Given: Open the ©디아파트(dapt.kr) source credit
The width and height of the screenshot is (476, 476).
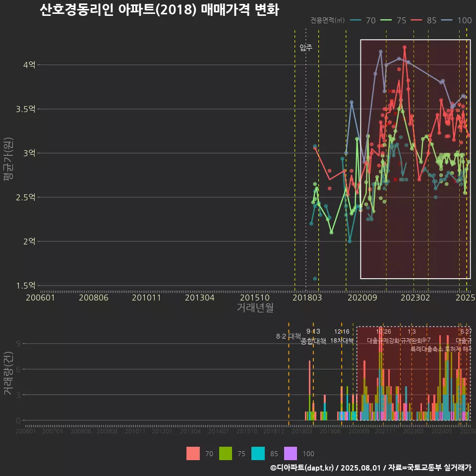Looking at the screenshot, I should click(302, 468).
